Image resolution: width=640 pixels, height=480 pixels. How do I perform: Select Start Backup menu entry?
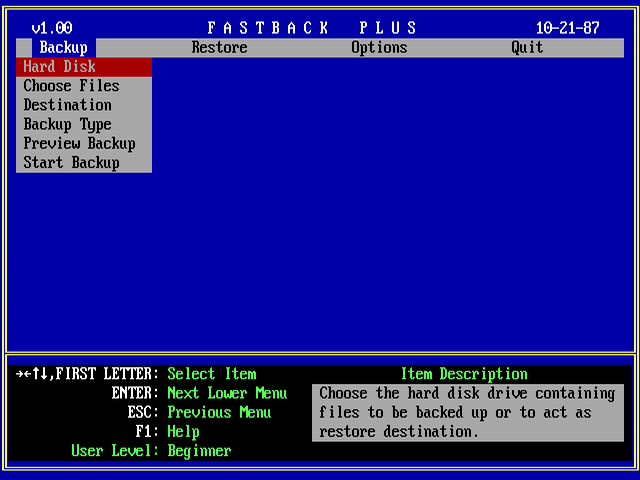(84, 163)
